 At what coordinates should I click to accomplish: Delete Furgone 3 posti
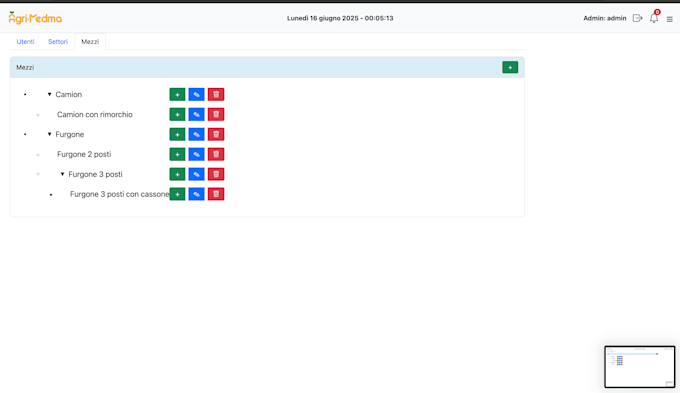[216, 174]
